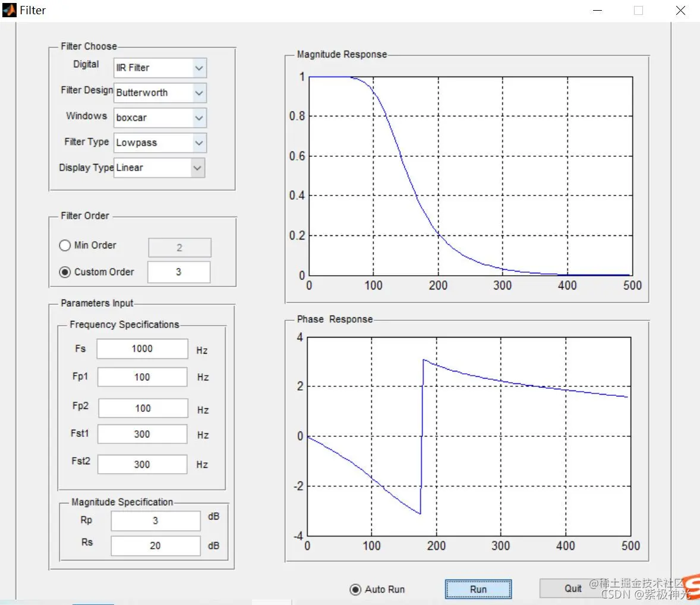The height and width of the screenshot is (605, 700).
Task: Close the Filter window
Action: [x=680, y=10]
